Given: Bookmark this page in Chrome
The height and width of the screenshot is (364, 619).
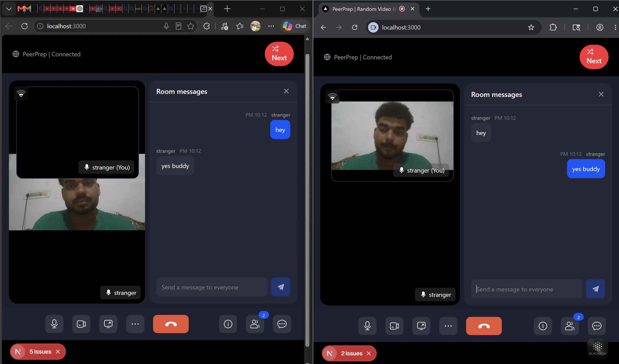Looking at the screenshot, I should (x=531, y=28).
